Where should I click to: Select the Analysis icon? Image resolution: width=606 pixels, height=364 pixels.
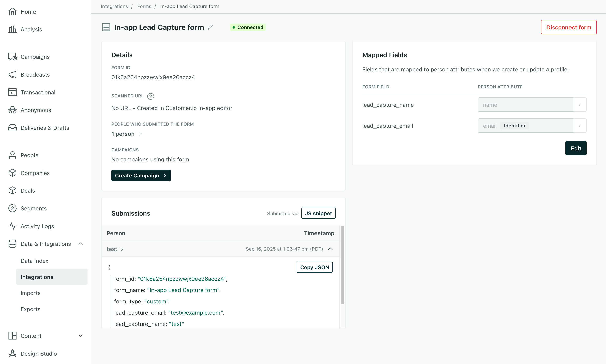(x=13, y=29)
